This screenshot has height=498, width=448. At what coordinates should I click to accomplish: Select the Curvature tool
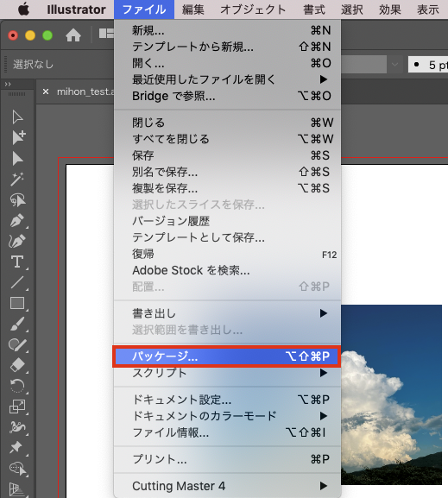pyautogui.click(x=17, y=241)
